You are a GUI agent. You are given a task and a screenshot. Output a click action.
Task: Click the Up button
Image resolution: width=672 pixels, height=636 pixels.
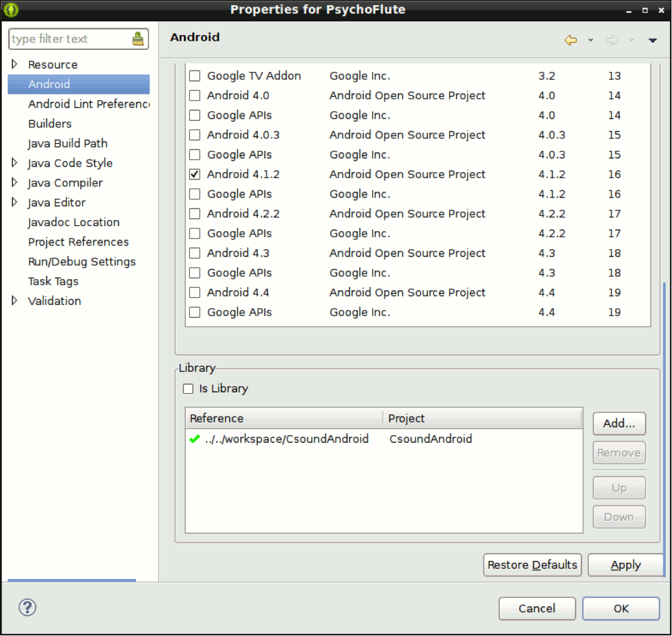[619, 488]
